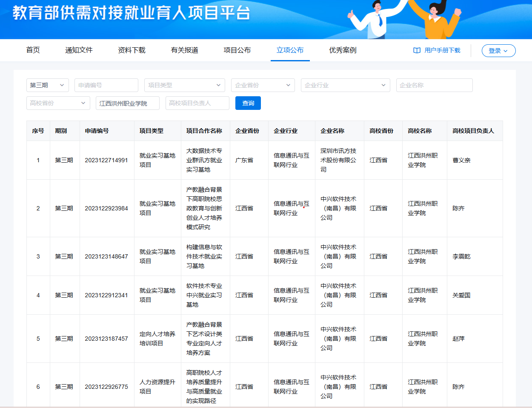Click the 申请编号 column header
Viewport: 532px width, 408px height.
[x=97, y=131]
